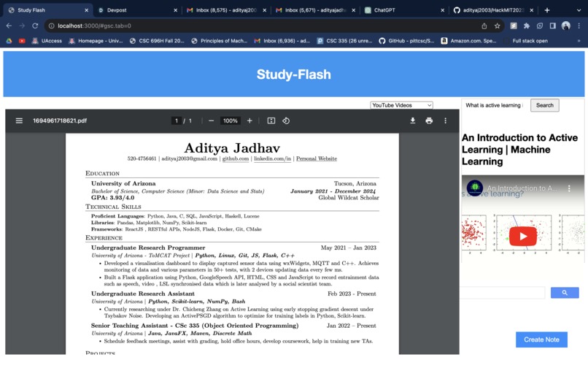Click the PDF page number field

point(177,120)
